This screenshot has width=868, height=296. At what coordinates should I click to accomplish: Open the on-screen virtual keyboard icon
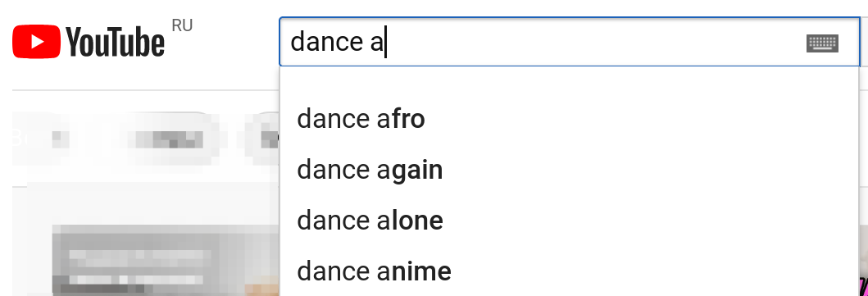(822, 43)
